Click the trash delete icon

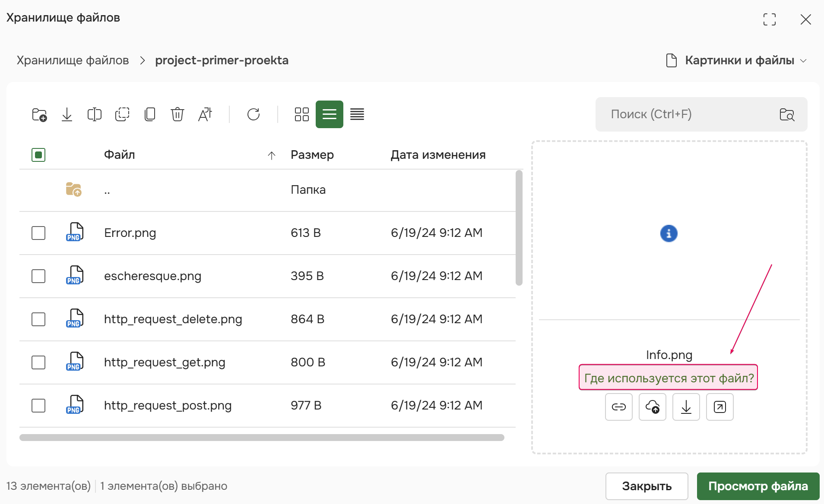(177, 114)
